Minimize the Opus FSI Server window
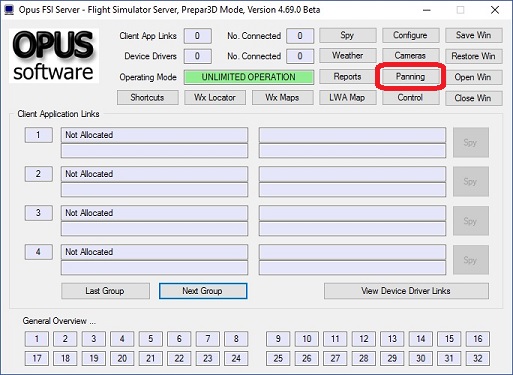Image resolution: width=513 pixels, height=375 pixels. click(426, 10)
